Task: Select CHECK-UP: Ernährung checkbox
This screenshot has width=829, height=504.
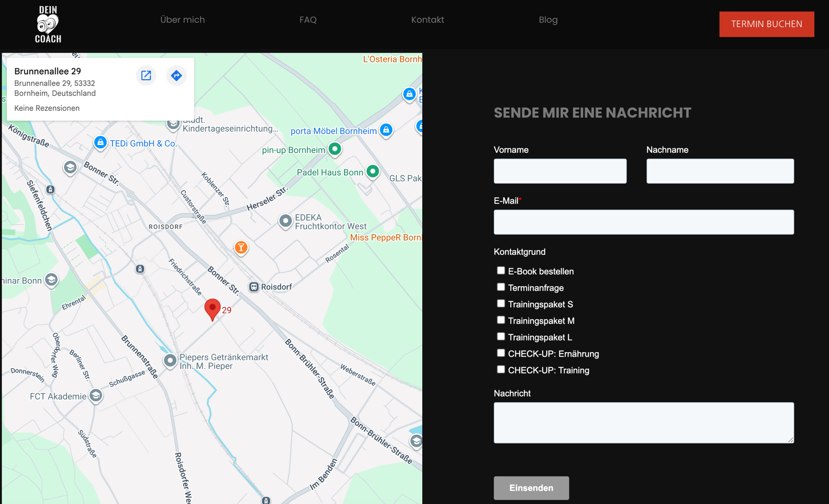Action: click(501, 353)
